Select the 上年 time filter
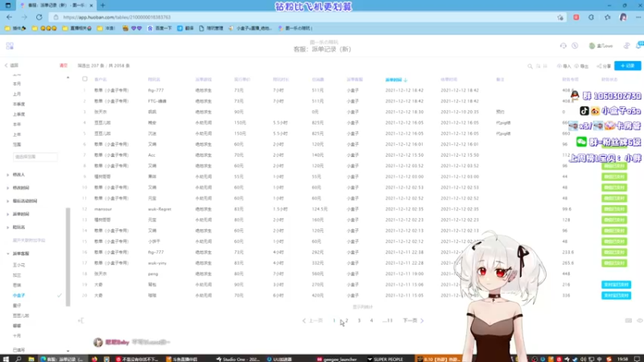Screen dimensions: 644x362 [17, 134]
